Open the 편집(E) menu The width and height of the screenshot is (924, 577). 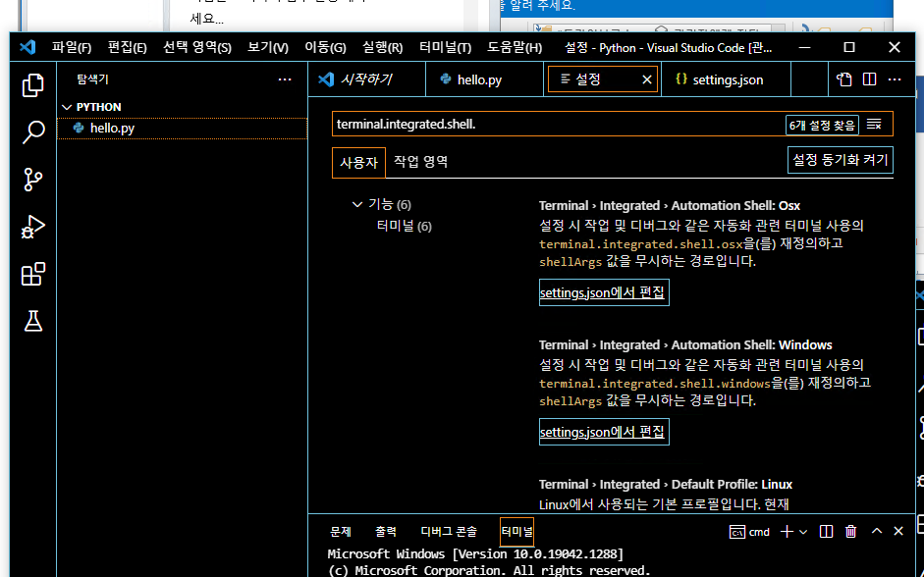click(x=127, y=47)
